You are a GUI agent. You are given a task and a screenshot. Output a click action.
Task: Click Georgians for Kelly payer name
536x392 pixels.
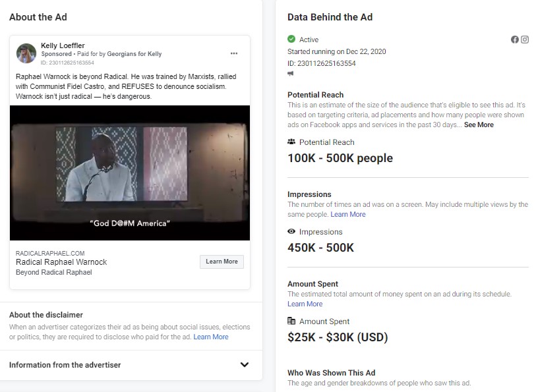[134, 54]
